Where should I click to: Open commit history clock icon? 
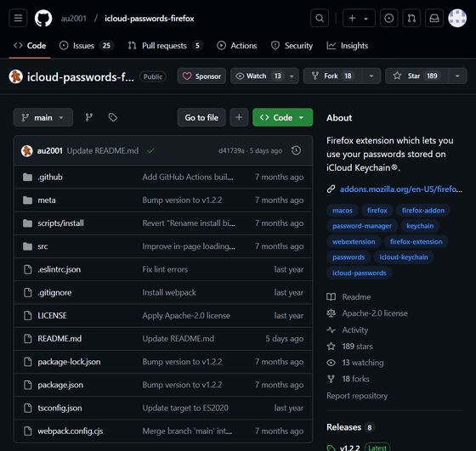296,150
